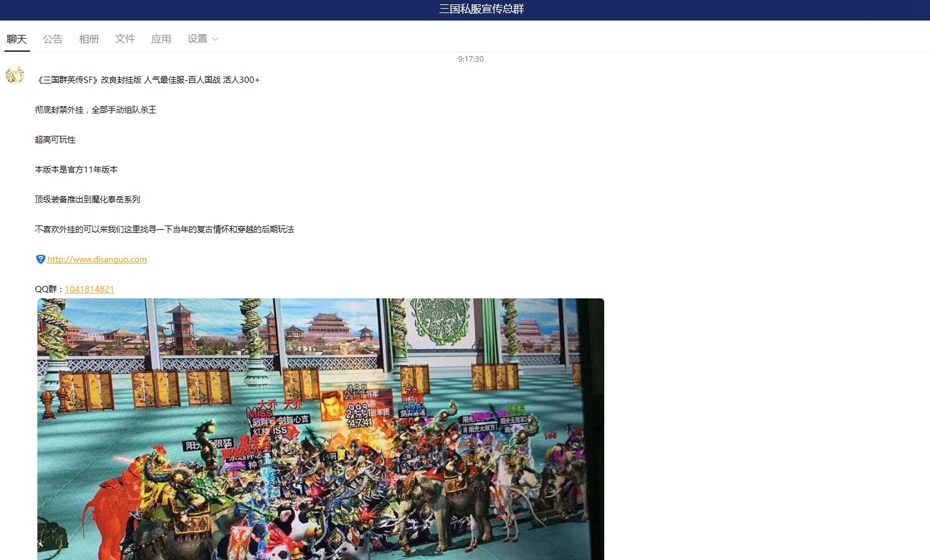Click the QQ群： label text
Screen dimensions: 930x560
tap(49, 289)
